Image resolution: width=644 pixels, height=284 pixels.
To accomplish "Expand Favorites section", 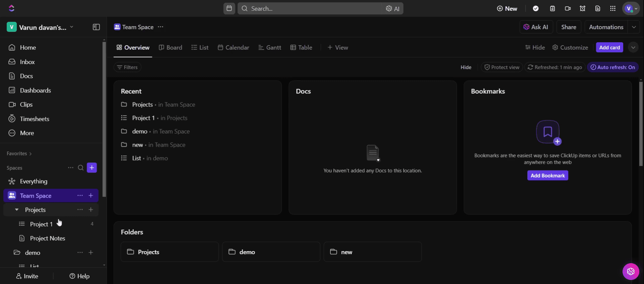I will 19,153.
